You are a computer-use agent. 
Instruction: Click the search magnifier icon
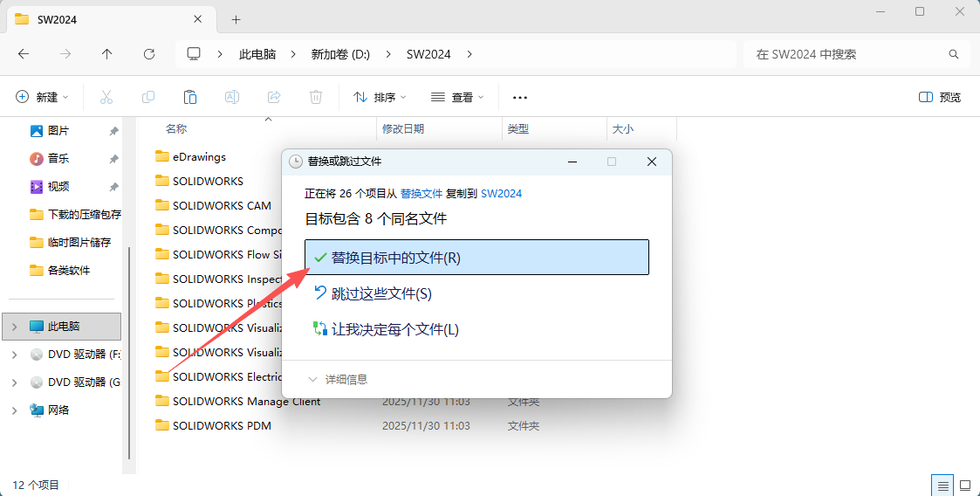[x=954, y=54]
